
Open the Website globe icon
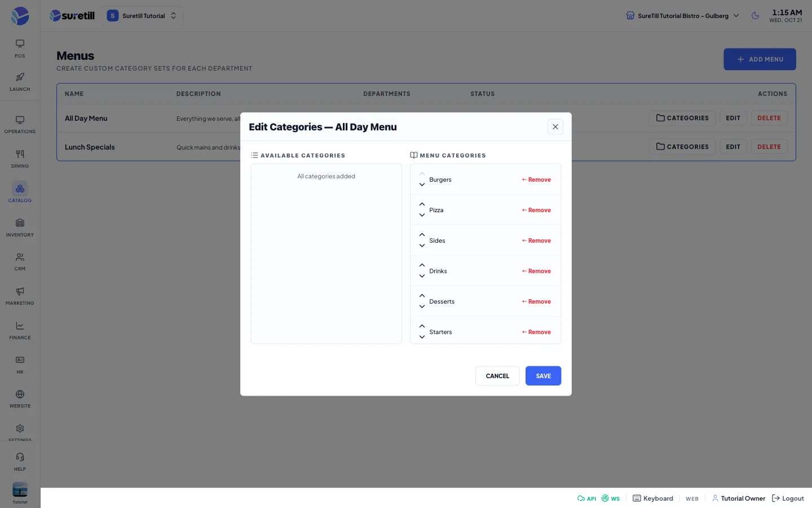(20, 398)
